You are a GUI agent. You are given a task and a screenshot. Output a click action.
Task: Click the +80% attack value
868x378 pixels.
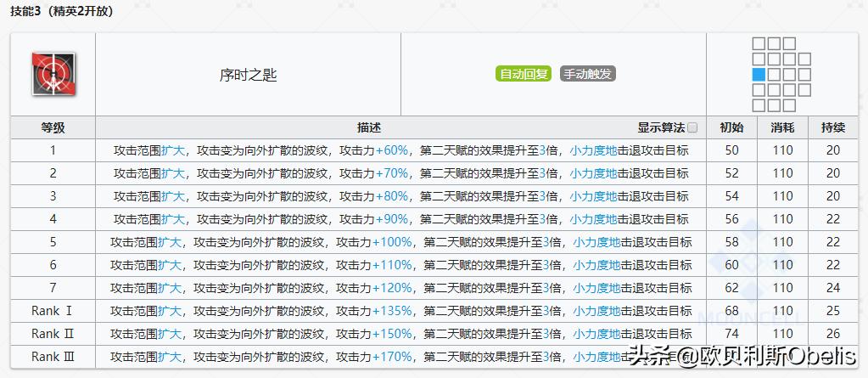pos(392,196)
